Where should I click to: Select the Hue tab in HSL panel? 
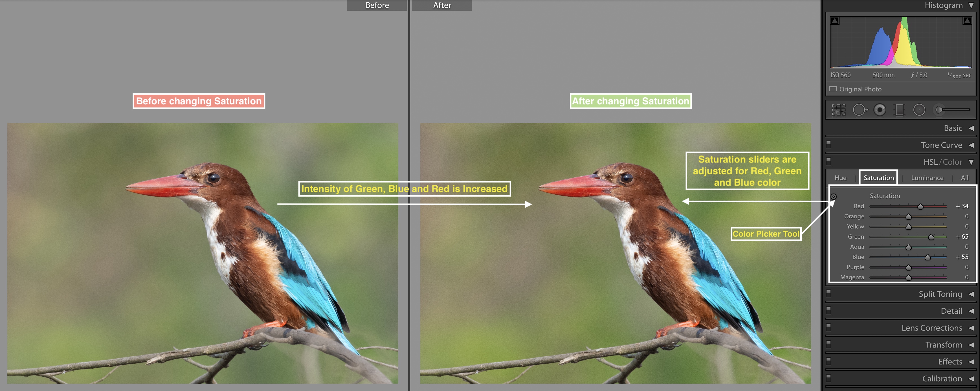841,177
